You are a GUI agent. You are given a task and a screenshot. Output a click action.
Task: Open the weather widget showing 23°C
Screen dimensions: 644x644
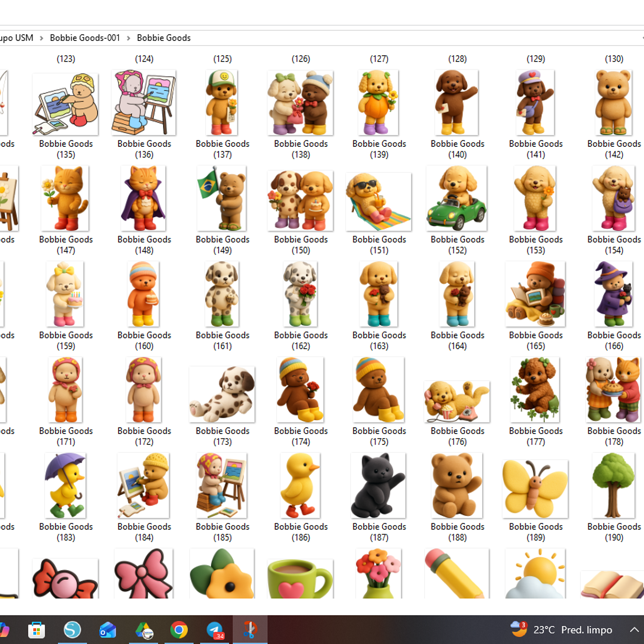[562, 629]
